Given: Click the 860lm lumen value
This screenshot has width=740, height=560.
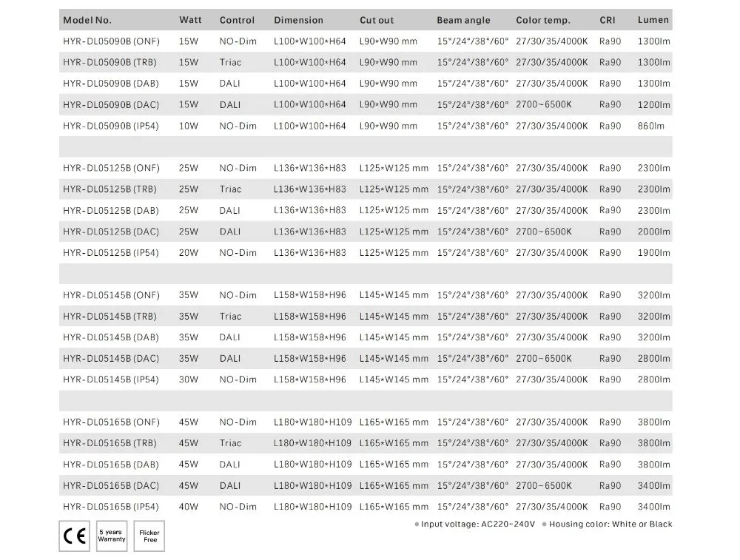Looking at the screenshot, I should pyautogui.click(x=650, y=126).
